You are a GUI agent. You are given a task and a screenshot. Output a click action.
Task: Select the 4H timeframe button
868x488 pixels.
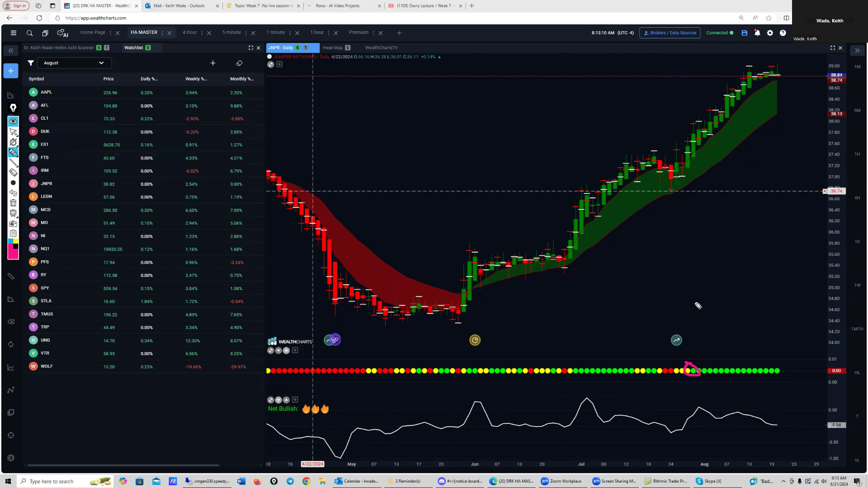pyautogui.click(x=857, y=198)
